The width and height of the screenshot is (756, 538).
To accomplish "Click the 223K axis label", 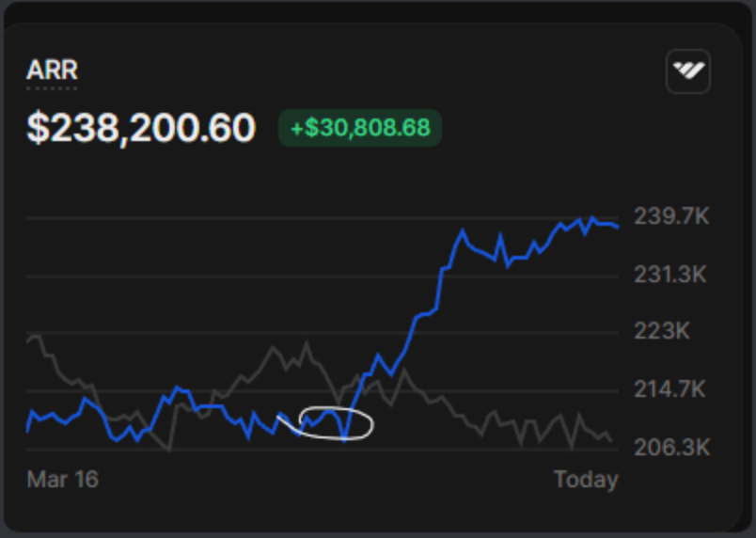I will pos(662,331).
